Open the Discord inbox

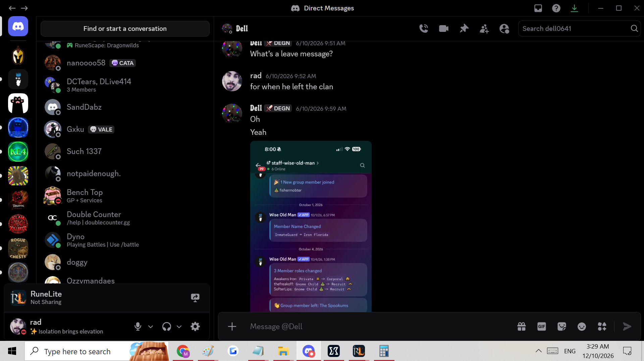tap(538, 8)
